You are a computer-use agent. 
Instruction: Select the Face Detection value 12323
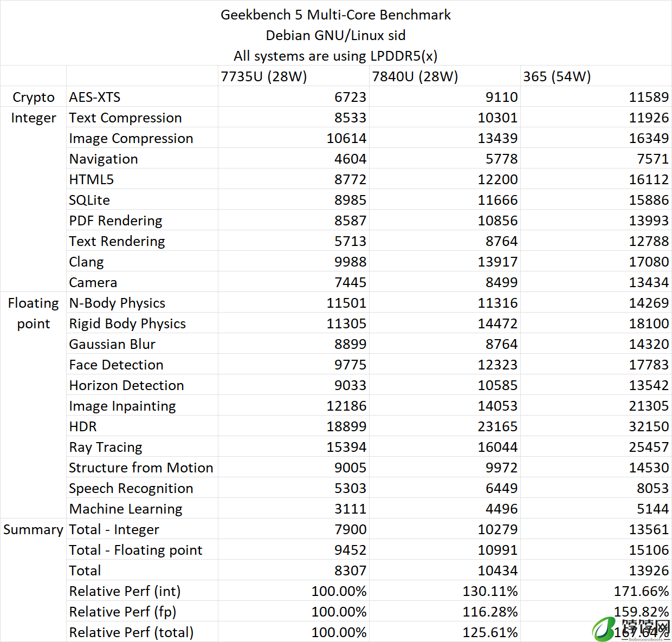pyautogui.click(x=497, y=365)
